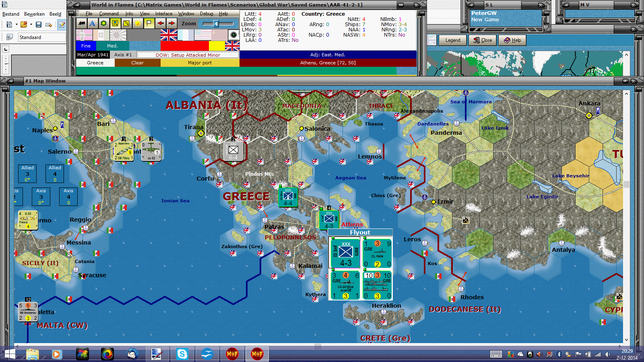Select the Japanese rising sun flag

coord(118,35)
